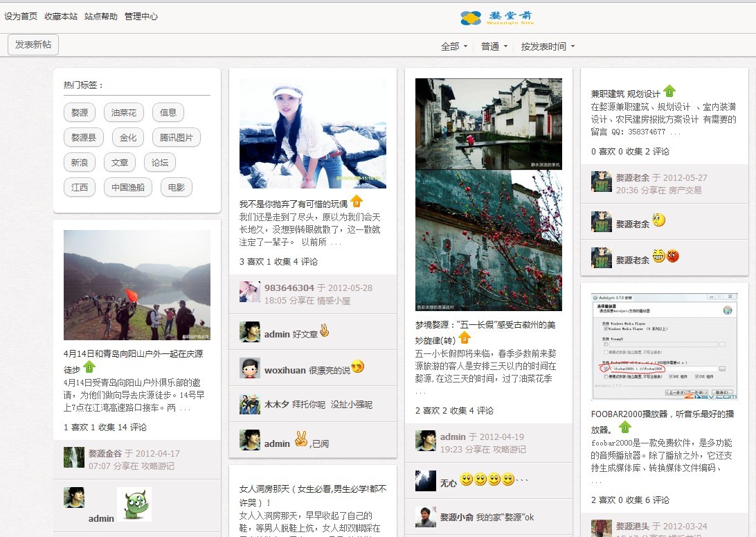756x537 pixels.
Task: Select the 江西 hot tag
Action: 80,187
